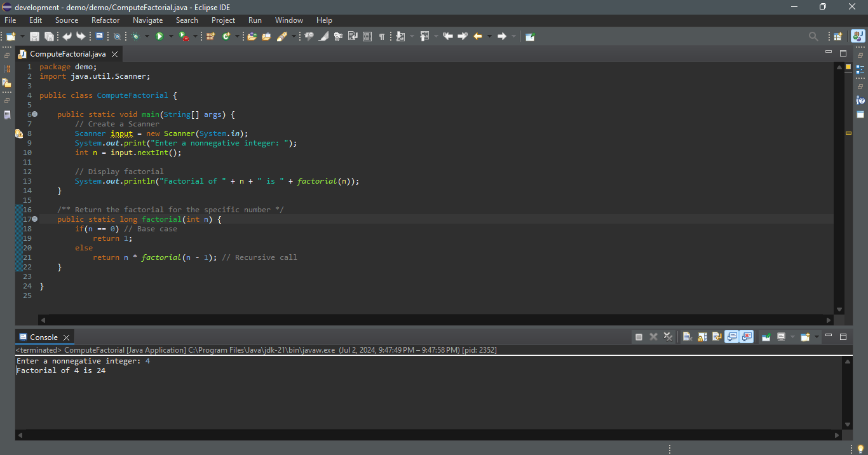Open the Java perspective button
The image size is (868, 455).
(x=857, y=36)
